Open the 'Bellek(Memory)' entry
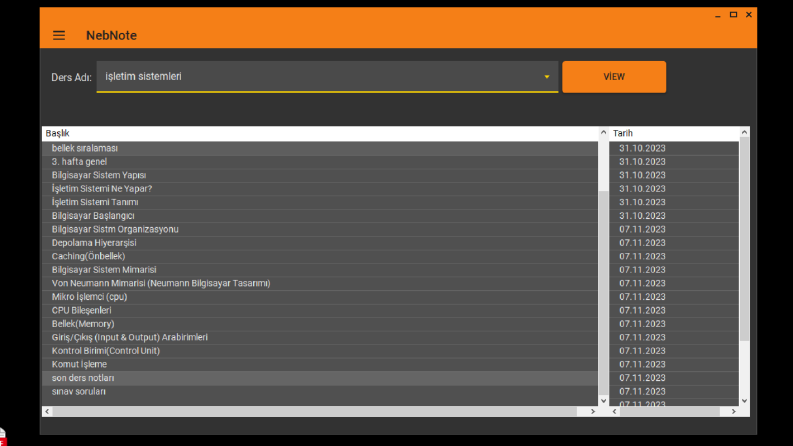Screen dimensions: 793x446 point(320,324)
